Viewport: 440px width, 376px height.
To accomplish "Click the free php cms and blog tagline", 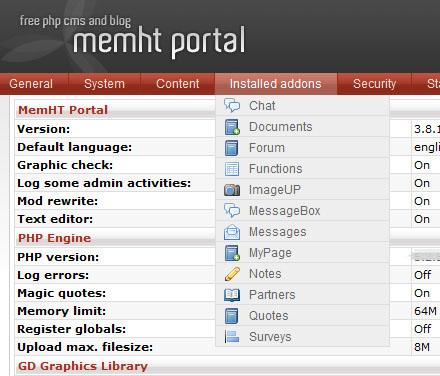I will point(75,21).
